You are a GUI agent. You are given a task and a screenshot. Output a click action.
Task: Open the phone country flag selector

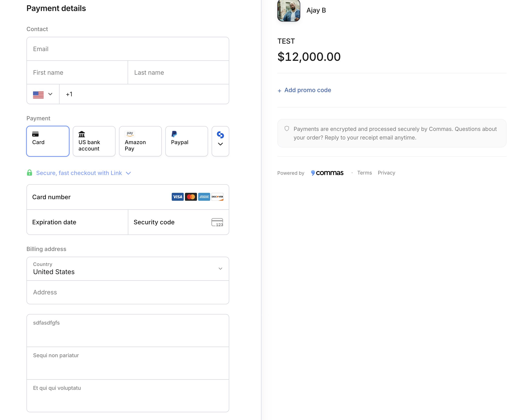pos(43,94)
